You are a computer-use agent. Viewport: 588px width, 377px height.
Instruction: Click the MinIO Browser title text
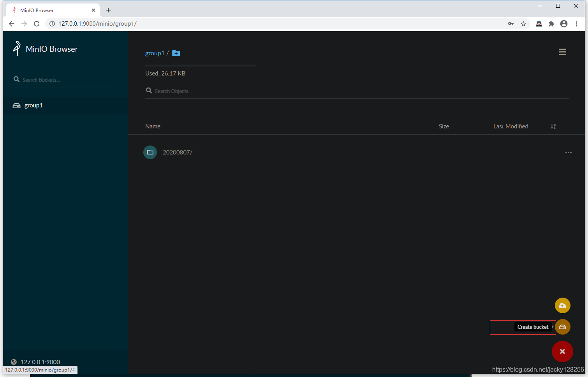pos(52,49)
